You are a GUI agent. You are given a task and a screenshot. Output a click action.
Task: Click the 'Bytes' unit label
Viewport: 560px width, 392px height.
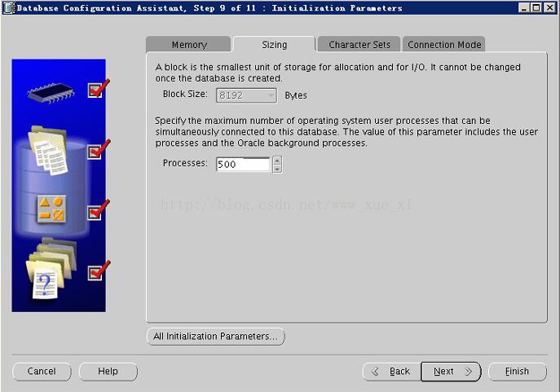pyautogui.click(x=296, y=95)
